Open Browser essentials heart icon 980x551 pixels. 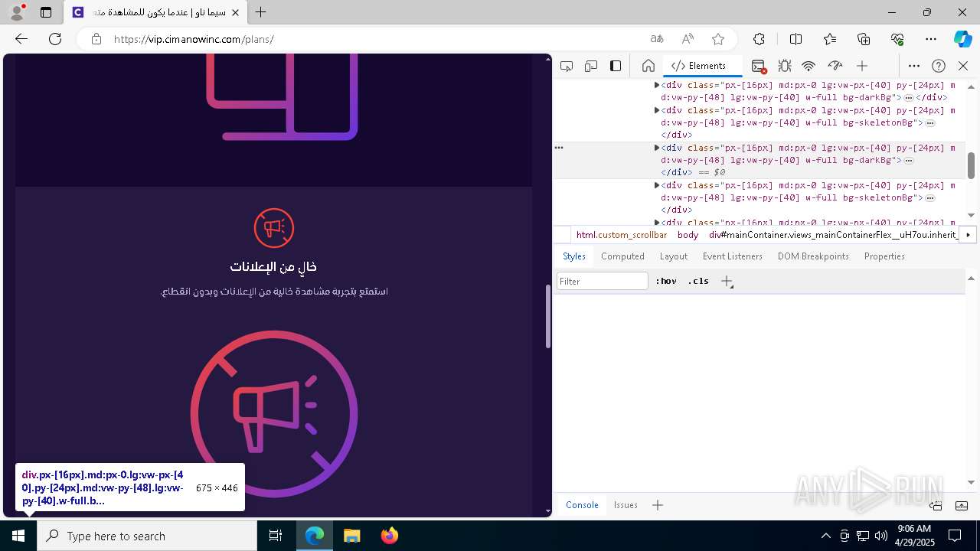coord(897,39)
